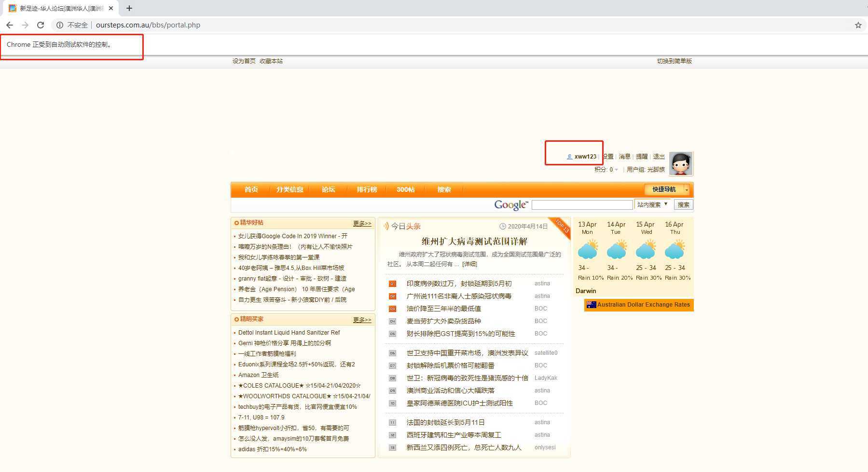Open 消息 messages link
This screenshot has width=868, height=472.
click(624, 157)
